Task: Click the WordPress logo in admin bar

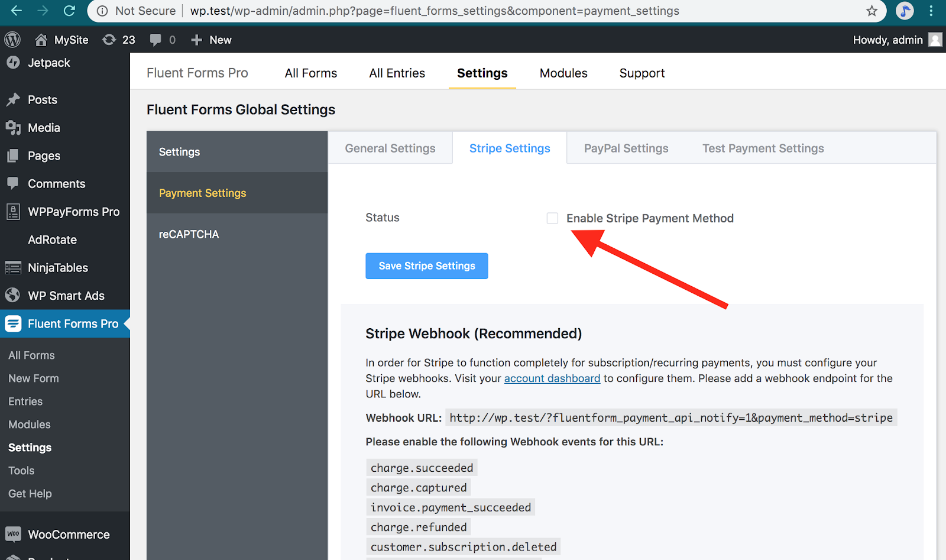Action: [12, 40]
